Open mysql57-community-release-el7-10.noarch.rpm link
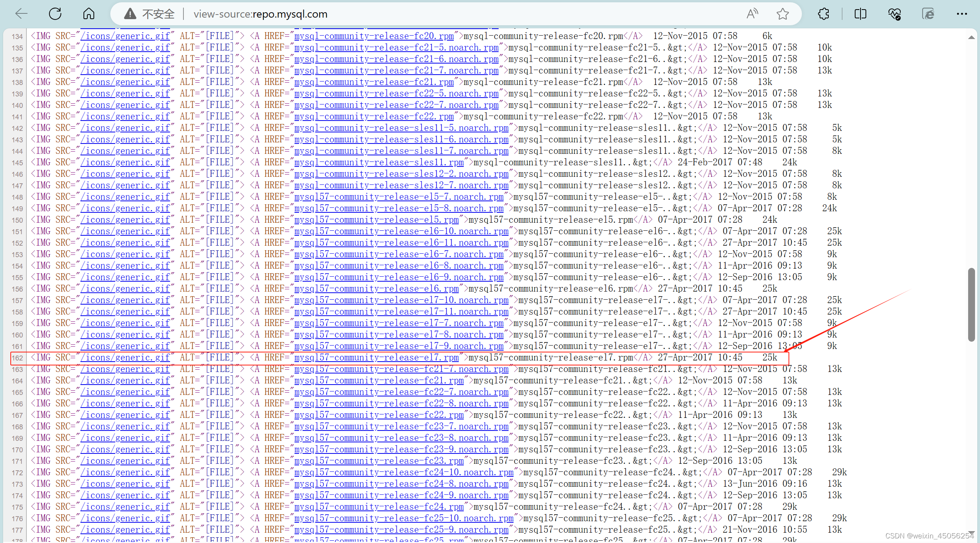 click(x=401, y=300)
